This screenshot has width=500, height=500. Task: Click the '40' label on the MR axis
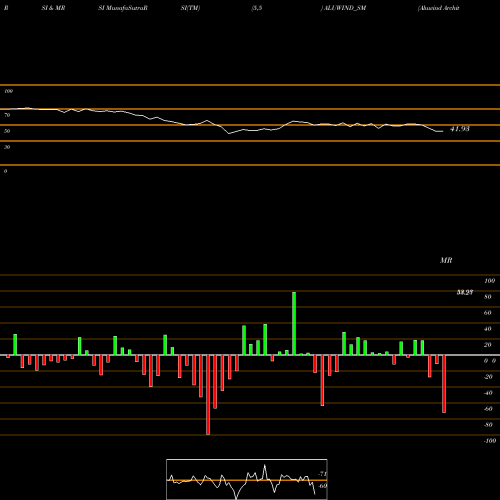pos(487,329)
